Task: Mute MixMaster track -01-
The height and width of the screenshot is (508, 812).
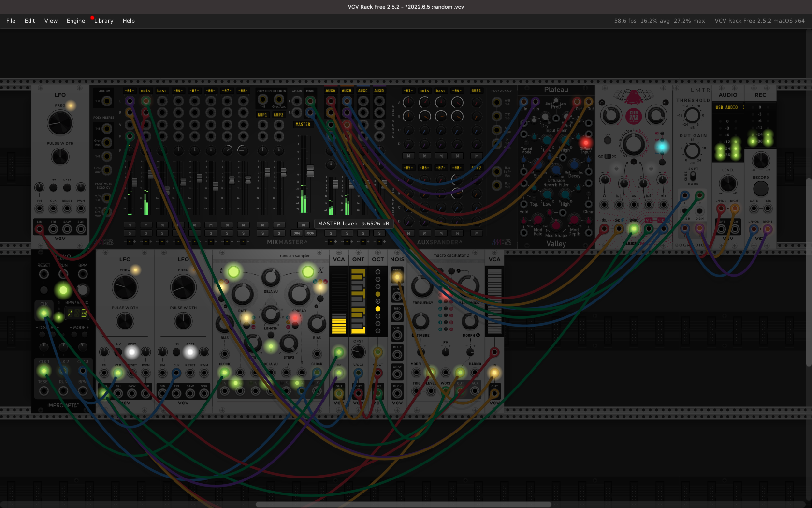Action: (x=130, y=225)
